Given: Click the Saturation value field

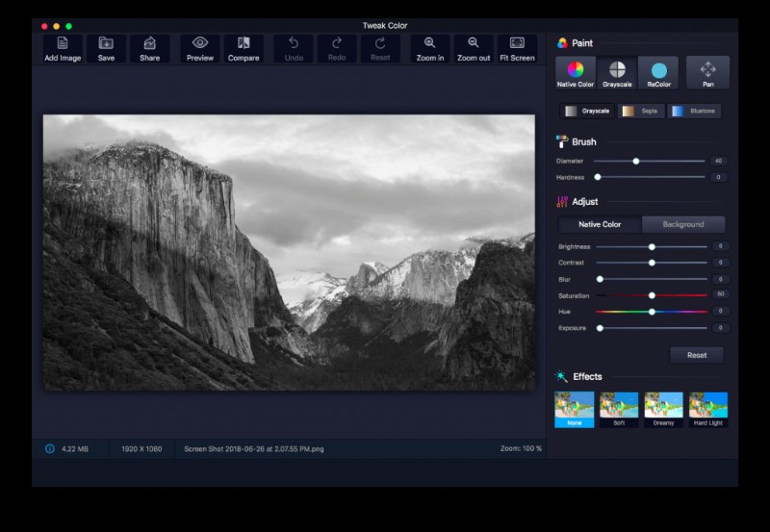Looking at the screenshot, I should (720, 294).
